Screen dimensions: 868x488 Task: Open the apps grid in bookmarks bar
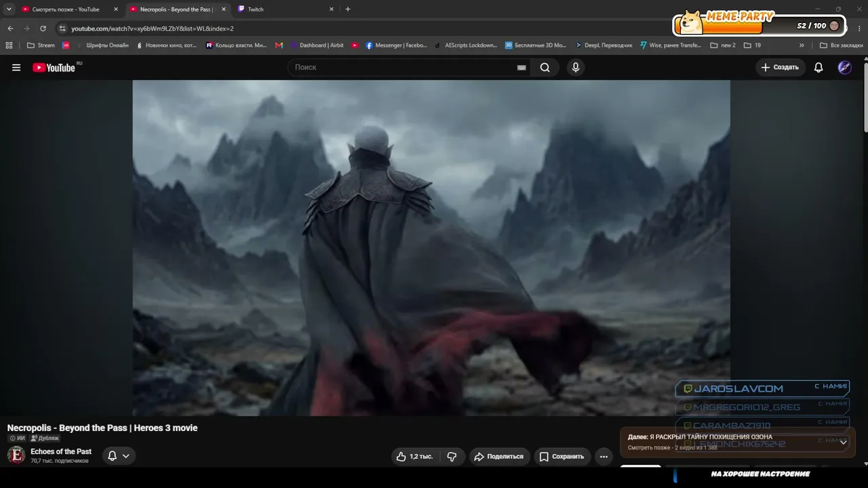(x=9, y=45)
